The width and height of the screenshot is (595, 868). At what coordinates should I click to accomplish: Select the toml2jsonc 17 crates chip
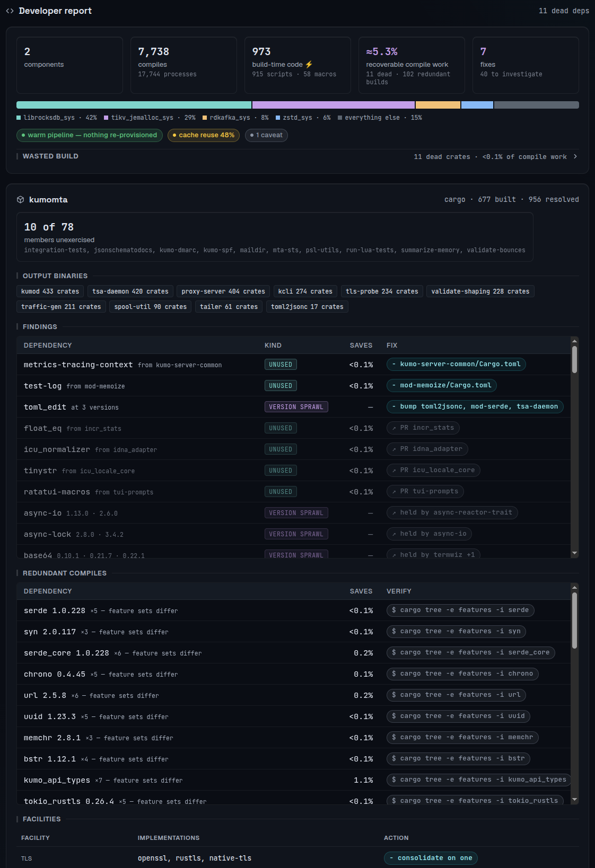click(307, 307)
